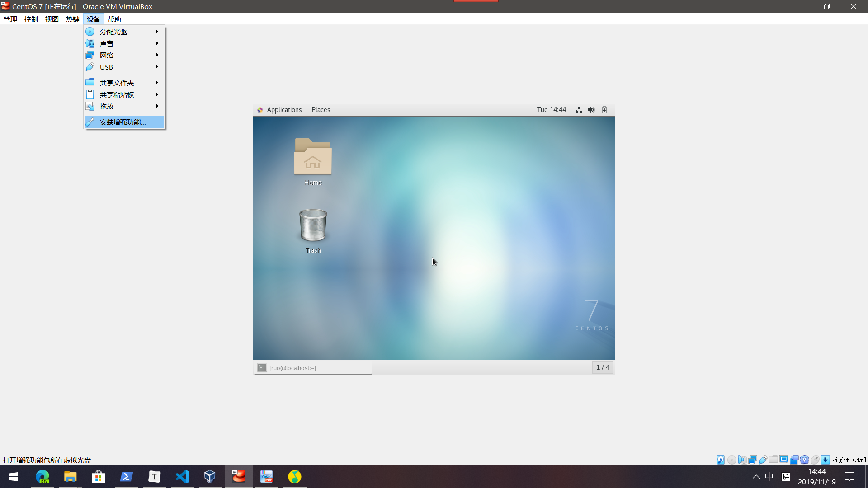This screenshot has height=488, width=868.
Task: Click the CentOS volume speaker icon
Action: (591, 110)
